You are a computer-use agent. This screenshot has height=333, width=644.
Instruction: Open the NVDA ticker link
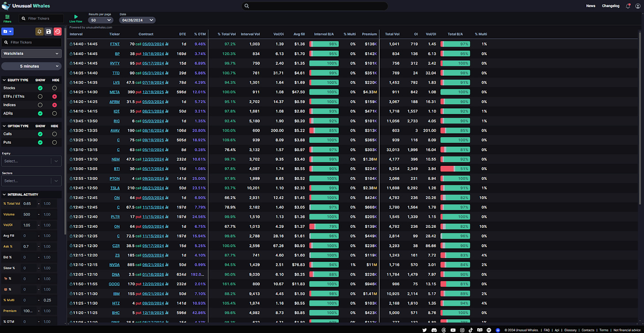point(115,265)
